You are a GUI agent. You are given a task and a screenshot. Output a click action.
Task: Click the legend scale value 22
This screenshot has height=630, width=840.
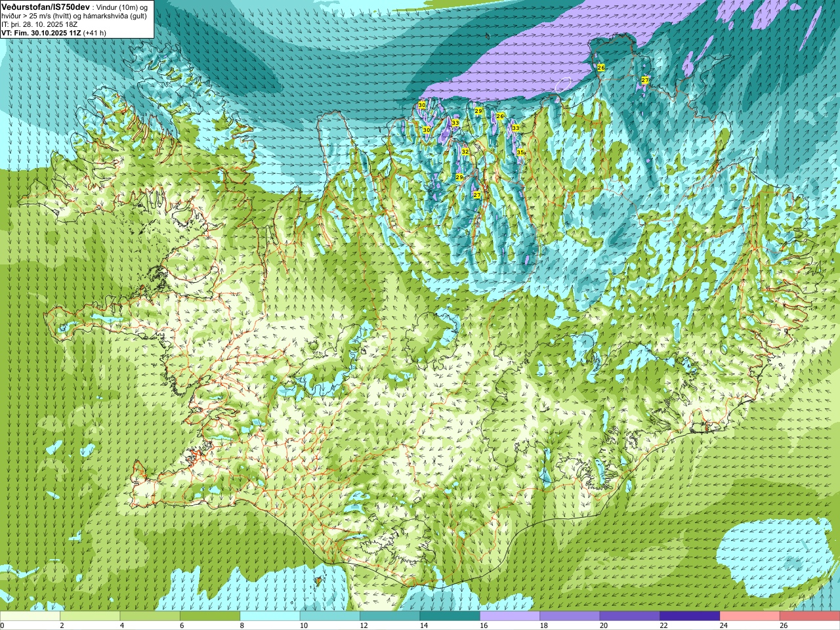663,625
